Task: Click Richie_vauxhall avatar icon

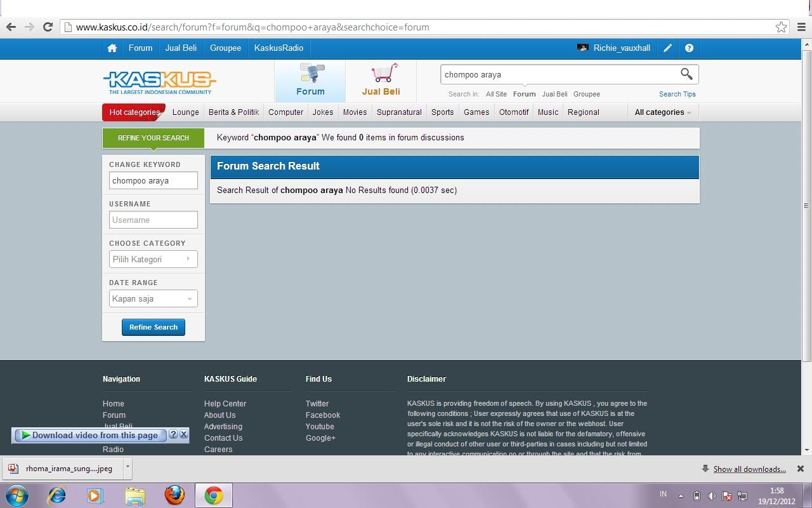Action: pos(582,48)
